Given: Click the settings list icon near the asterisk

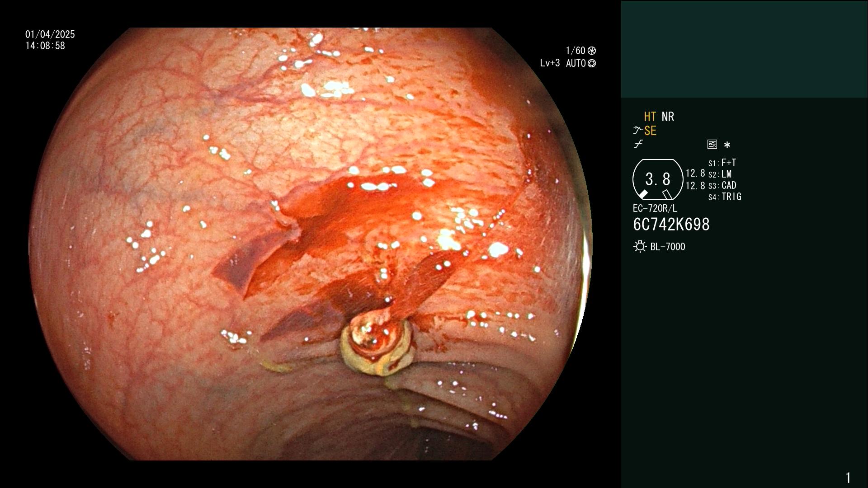Looking at the screenshot, I should 712,144.
